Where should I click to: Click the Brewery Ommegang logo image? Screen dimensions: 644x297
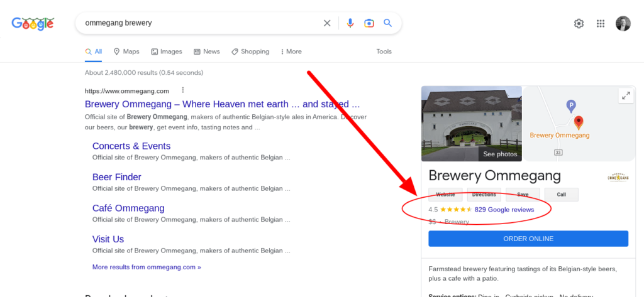[618, 178]
